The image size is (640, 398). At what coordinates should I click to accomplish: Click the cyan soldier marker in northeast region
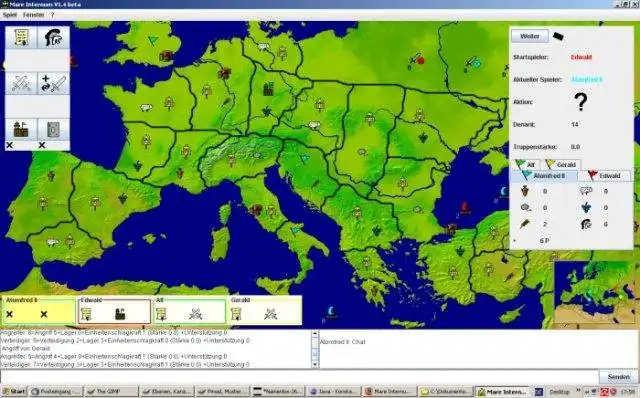[x=473, y=62]
